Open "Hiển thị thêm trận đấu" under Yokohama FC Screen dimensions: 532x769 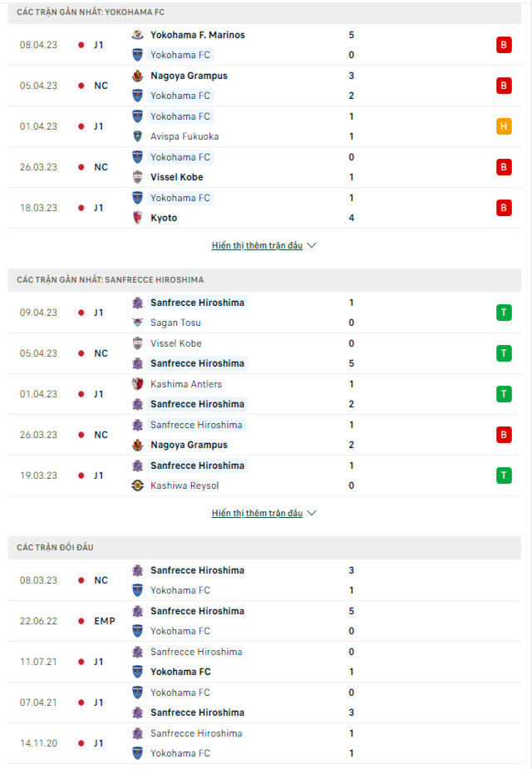click(257, 245)
